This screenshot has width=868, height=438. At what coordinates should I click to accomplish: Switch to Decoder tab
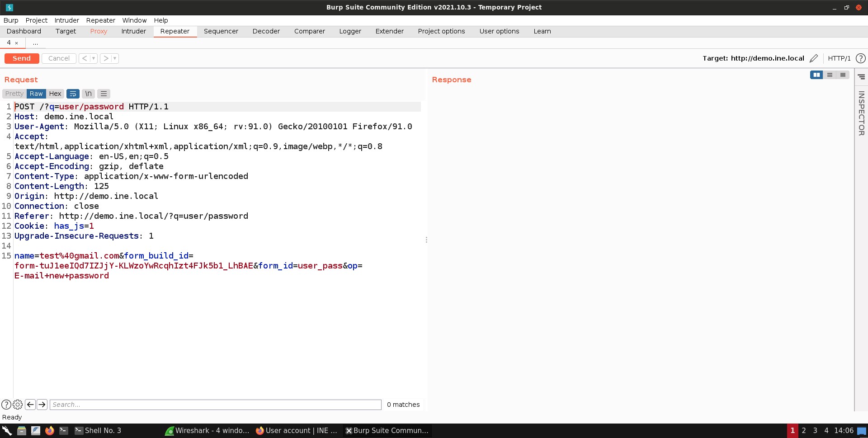pos(266,31)
